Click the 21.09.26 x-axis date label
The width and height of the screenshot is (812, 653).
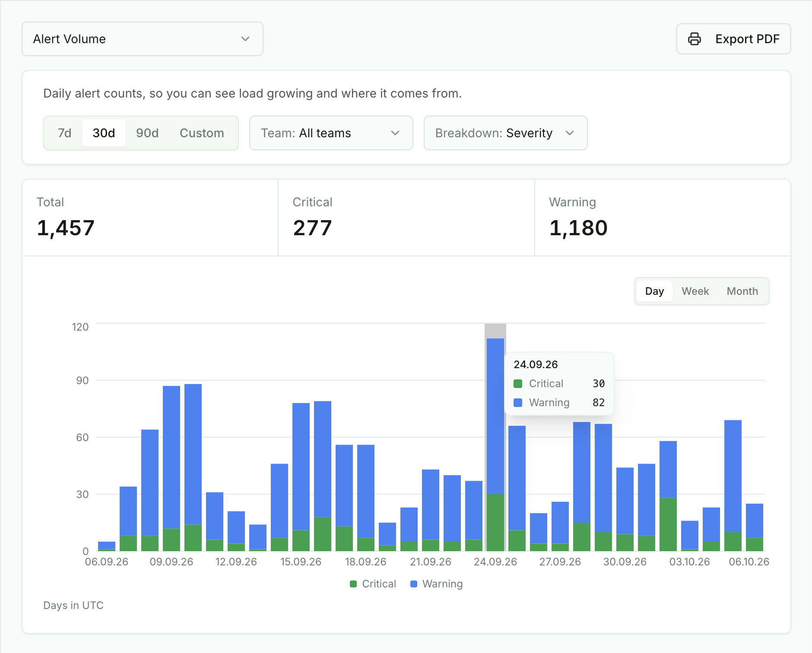[x=431, y=562]
